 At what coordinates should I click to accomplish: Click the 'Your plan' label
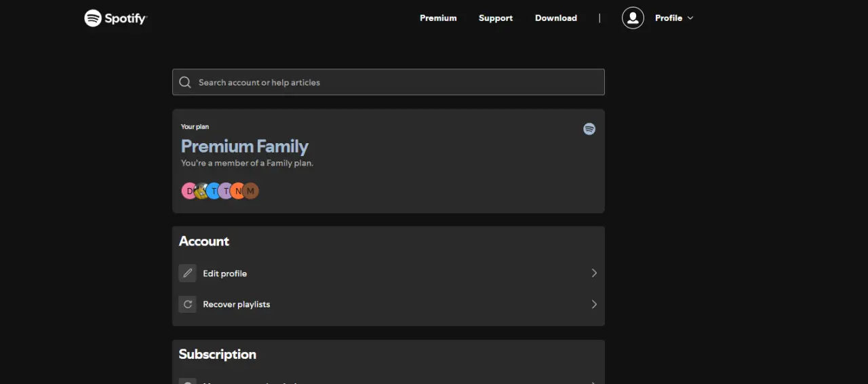(195, 127)
